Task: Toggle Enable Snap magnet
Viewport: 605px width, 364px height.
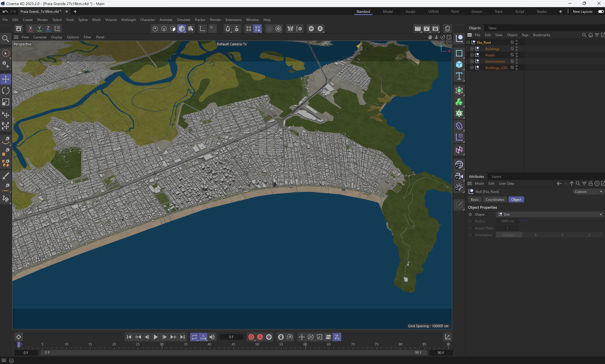Action: (x=228, y=29)
